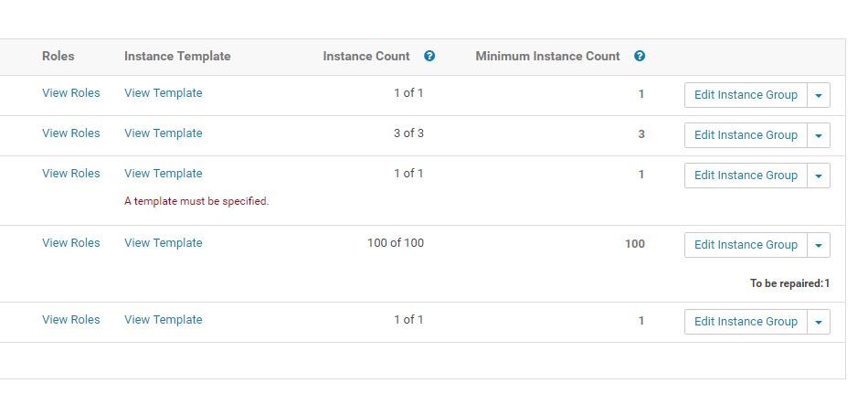Expand dropdown arrow beside 3 of 3 Edit button

pos(819,135)
